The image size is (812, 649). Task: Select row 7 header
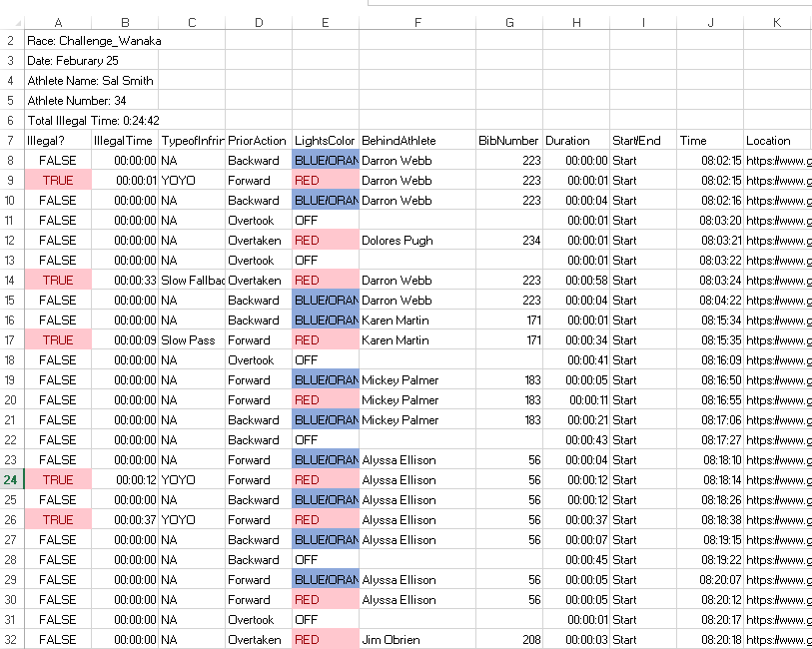coord(11,140)
